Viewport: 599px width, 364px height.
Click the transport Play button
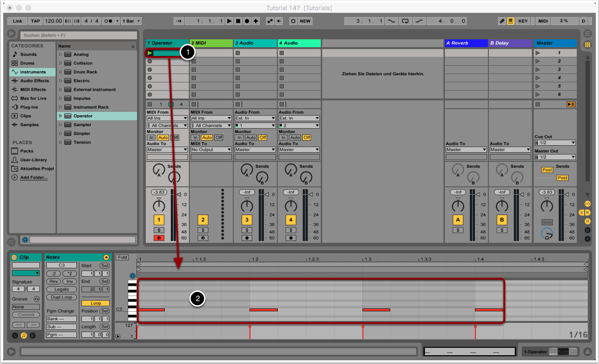tap(229, 21)
